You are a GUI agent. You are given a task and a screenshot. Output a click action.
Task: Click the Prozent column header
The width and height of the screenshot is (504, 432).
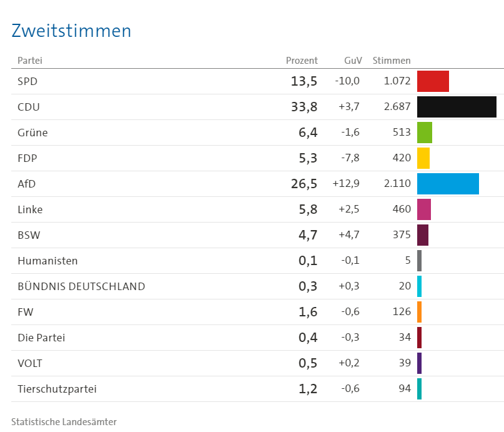(x=302, y=61)
